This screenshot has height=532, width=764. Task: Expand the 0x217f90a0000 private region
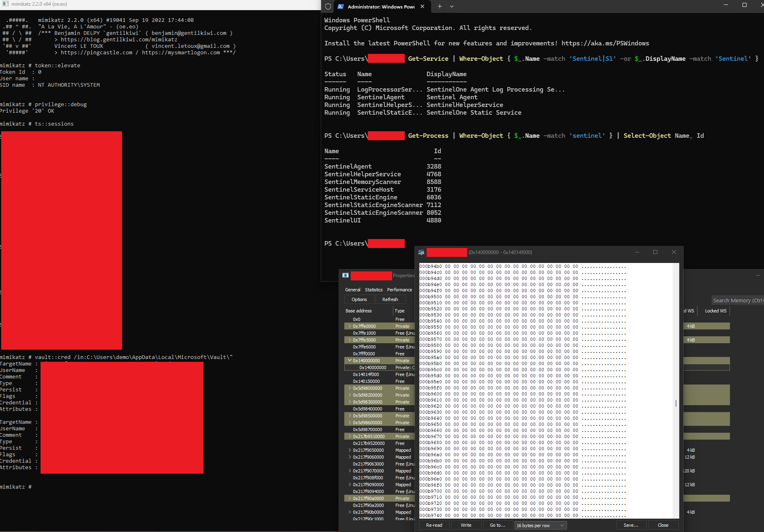pyautogui.click(x=350, y=498)
